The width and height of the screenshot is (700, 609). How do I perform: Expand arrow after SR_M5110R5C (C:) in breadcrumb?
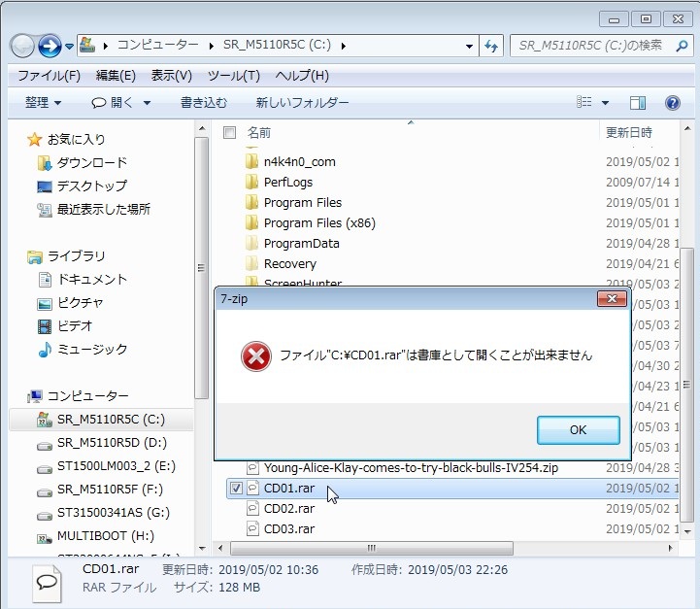[344, 46]
